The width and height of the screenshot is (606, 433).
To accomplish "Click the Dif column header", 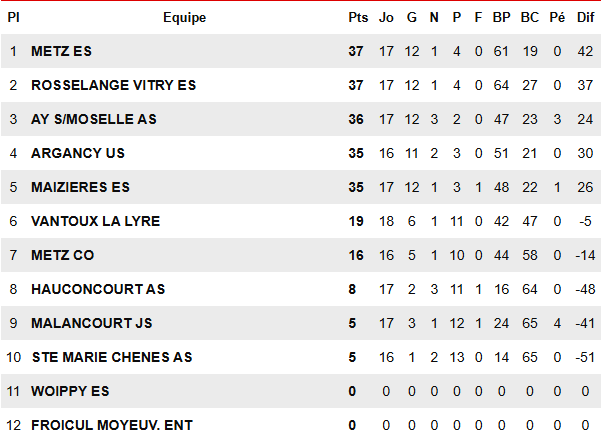I will (586, 18).
